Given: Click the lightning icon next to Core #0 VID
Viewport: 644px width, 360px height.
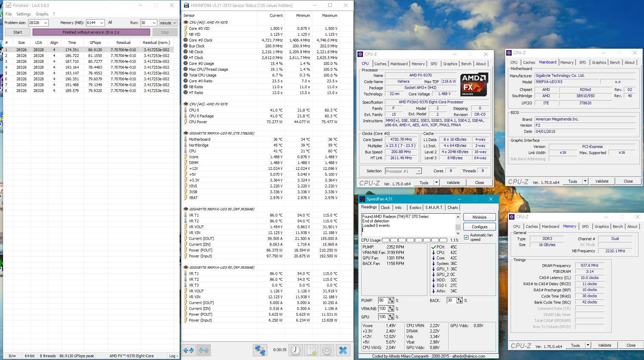Looking at the screenshot, I should pos(186,28).
